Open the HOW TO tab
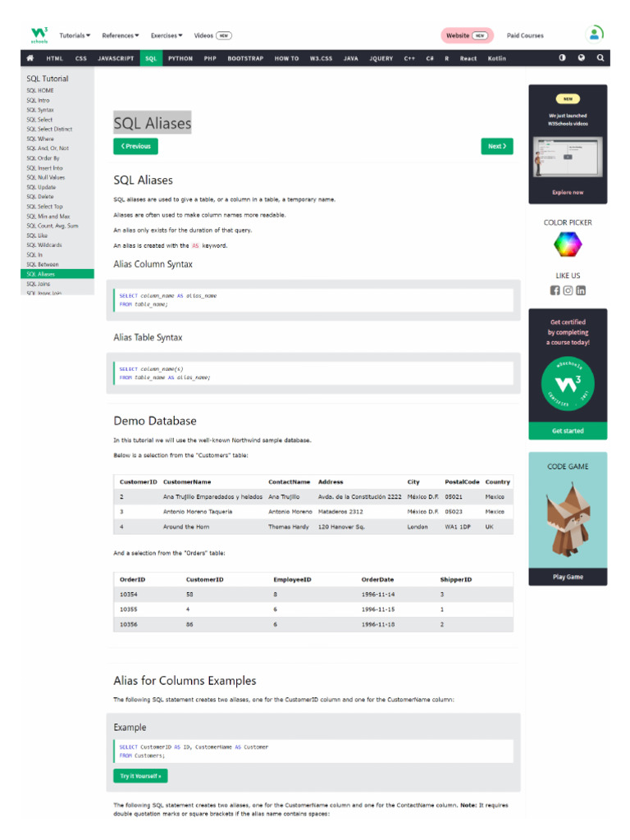The height and width of the screenshot is (840, 630). 286,58
